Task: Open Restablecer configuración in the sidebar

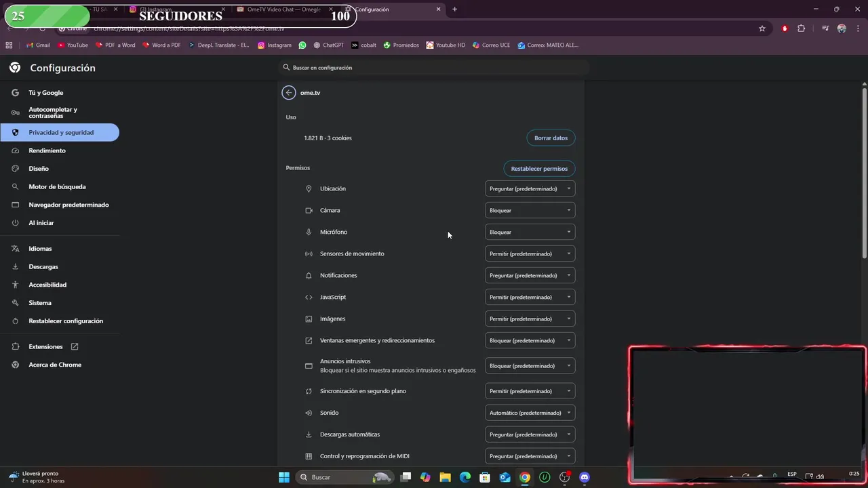Action: [x=60, y=321]
